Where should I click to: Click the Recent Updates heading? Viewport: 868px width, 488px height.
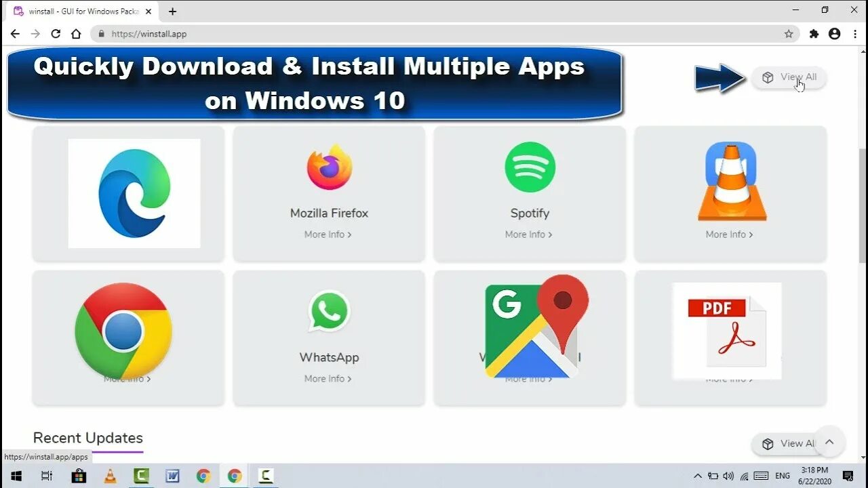coord(88,438)
